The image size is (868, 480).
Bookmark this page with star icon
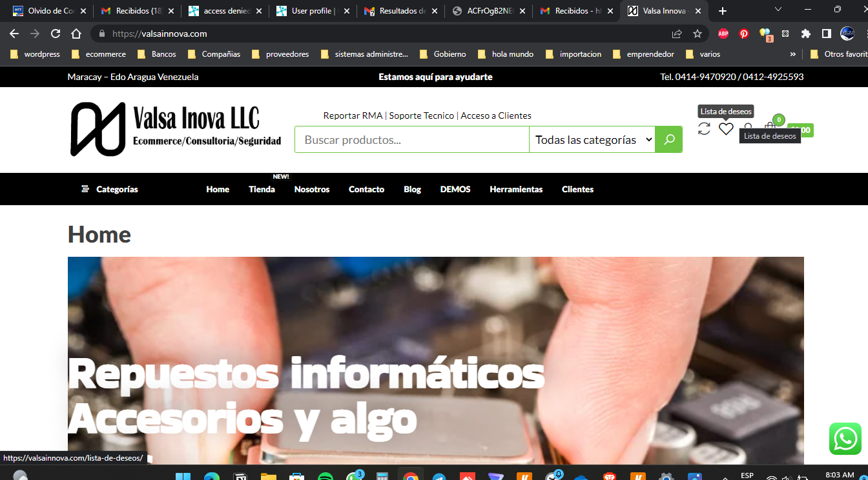click(x=697, y=34)
